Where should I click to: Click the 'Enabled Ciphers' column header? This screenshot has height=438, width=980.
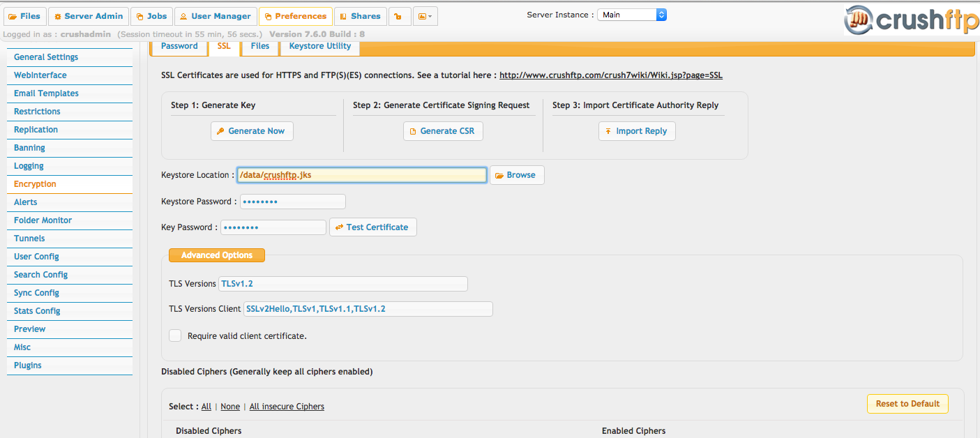point(634,431)
